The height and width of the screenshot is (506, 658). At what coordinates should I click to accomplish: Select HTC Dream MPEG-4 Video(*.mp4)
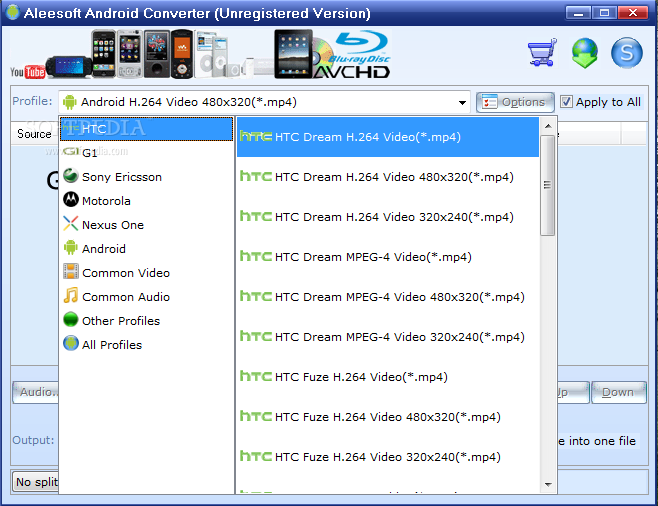click(388, 256)
